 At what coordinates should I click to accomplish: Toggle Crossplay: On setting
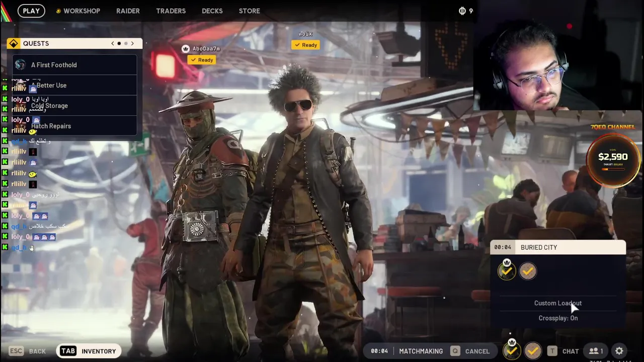(558, 318)
